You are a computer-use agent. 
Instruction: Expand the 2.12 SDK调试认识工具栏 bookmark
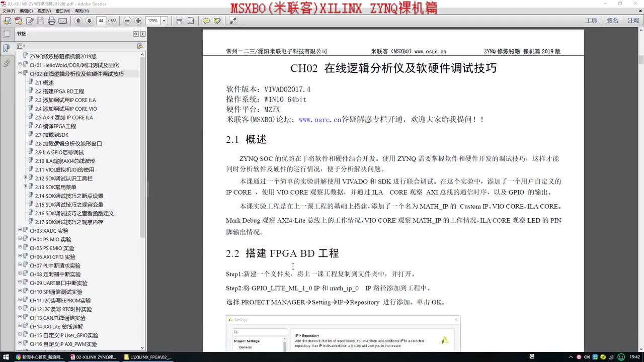(x=25, y=177)
